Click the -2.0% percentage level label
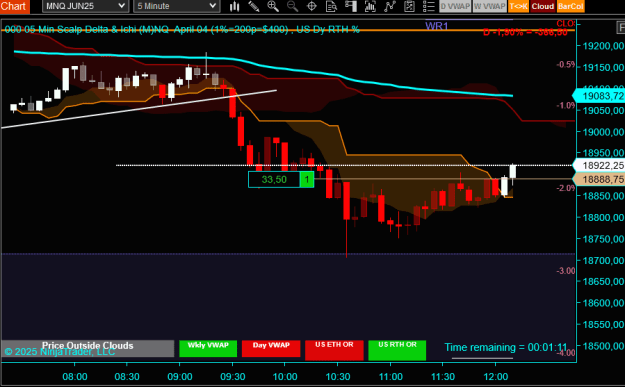625x387 pixels. coord(566,188)
